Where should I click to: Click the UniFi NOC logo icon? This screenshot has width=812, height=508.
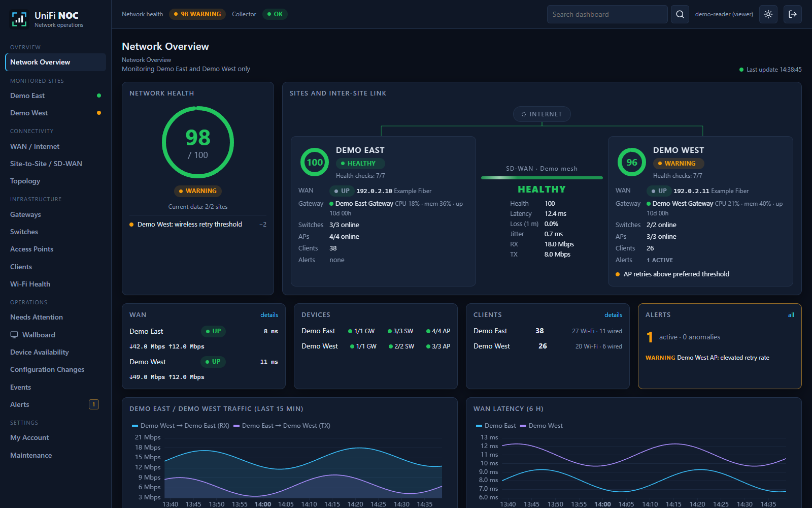[19, 19]
